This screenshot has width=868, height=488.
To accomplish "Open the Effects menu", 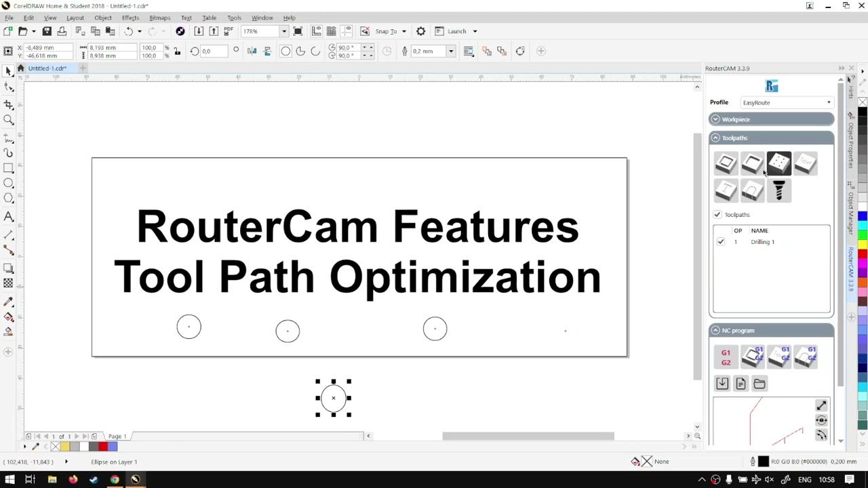I will [130, 18].
